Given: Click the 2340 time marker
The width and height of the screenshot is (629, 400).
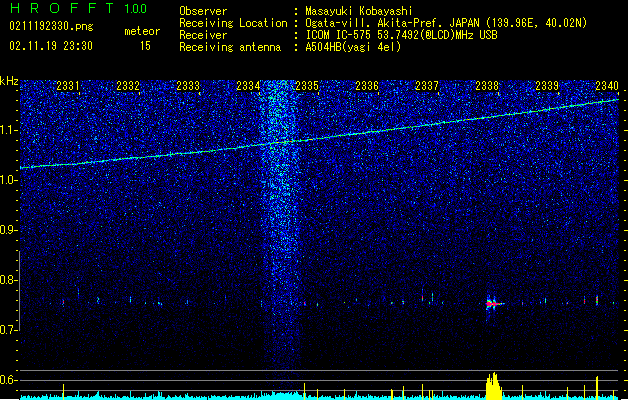Looking at the screenshot, I should pos(607,85).
